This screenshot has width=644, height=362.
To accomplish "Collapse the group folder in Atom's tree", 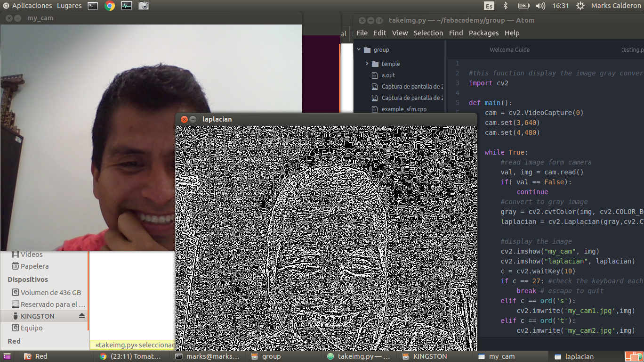I will [359, 49].
